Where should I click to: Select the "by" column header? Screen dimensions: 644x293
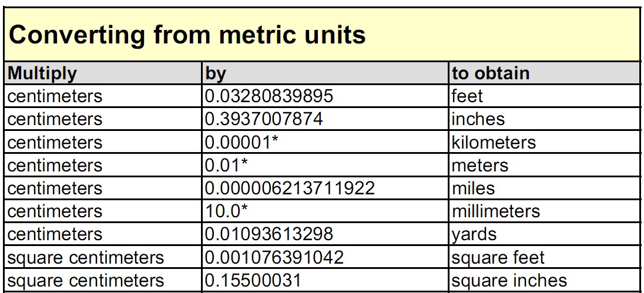tap(216, 73)
